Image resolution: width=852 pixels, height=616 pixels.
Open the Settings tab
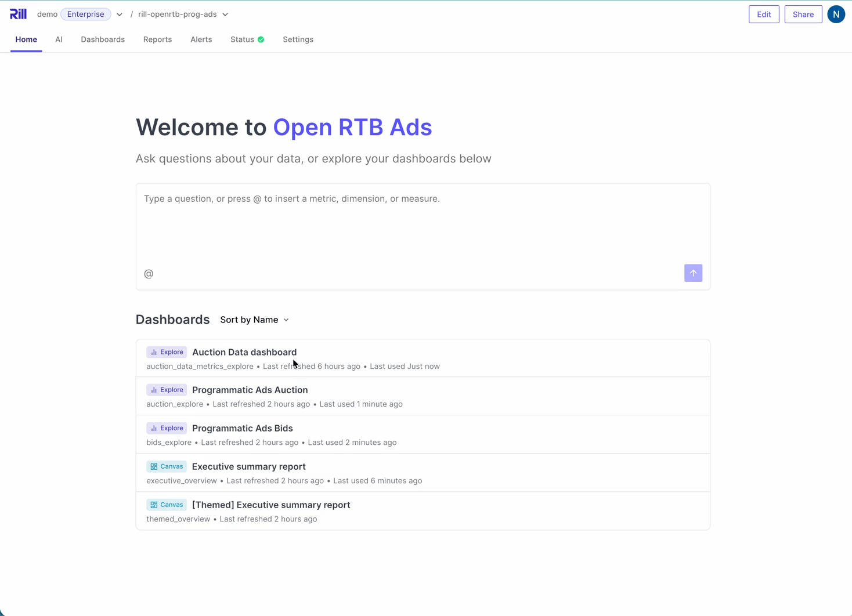(x=298, y=39)
